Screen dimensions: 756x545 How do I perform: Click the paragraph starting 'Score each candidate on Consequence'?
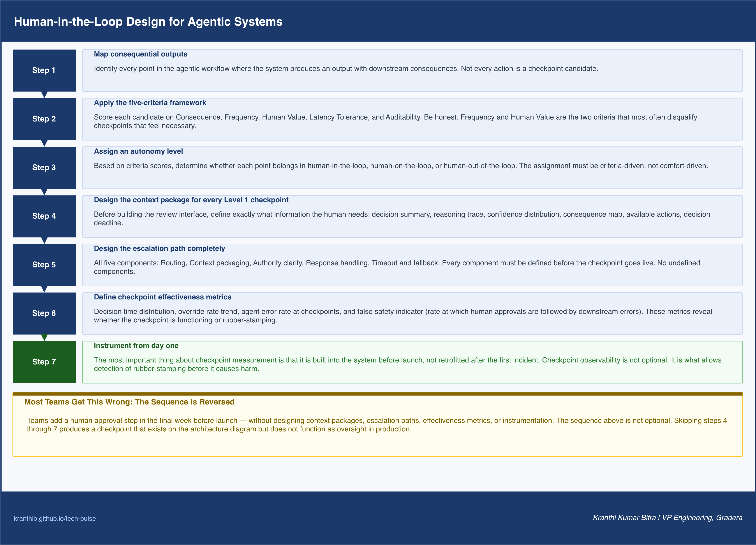[x=395, y=121]
